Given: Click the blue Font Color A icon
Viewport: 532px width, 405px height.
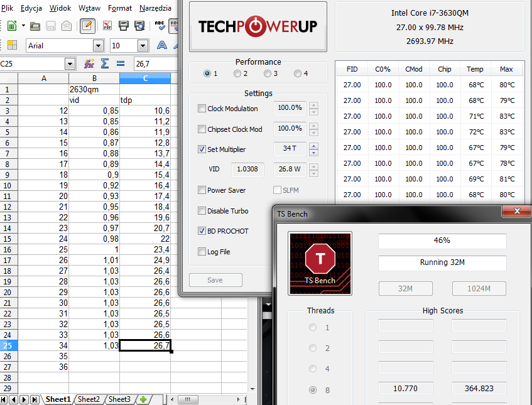Looking at the screenshot, I should [162, 45].
